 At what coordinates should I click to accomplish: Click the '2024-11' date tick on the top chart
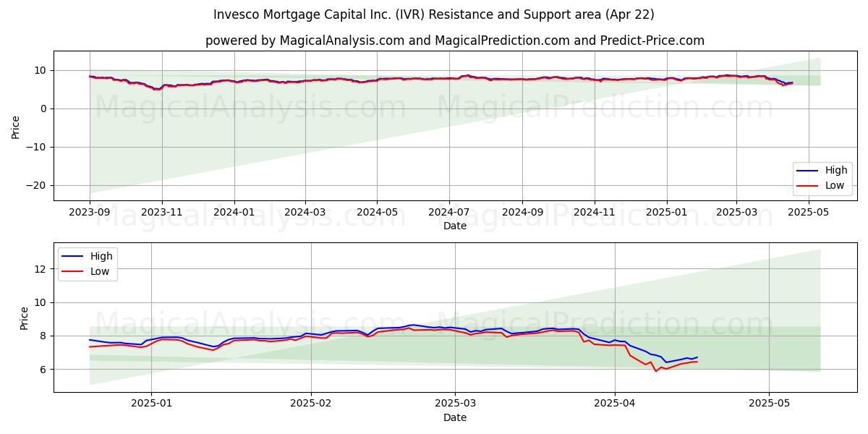(x=595, y=213)
